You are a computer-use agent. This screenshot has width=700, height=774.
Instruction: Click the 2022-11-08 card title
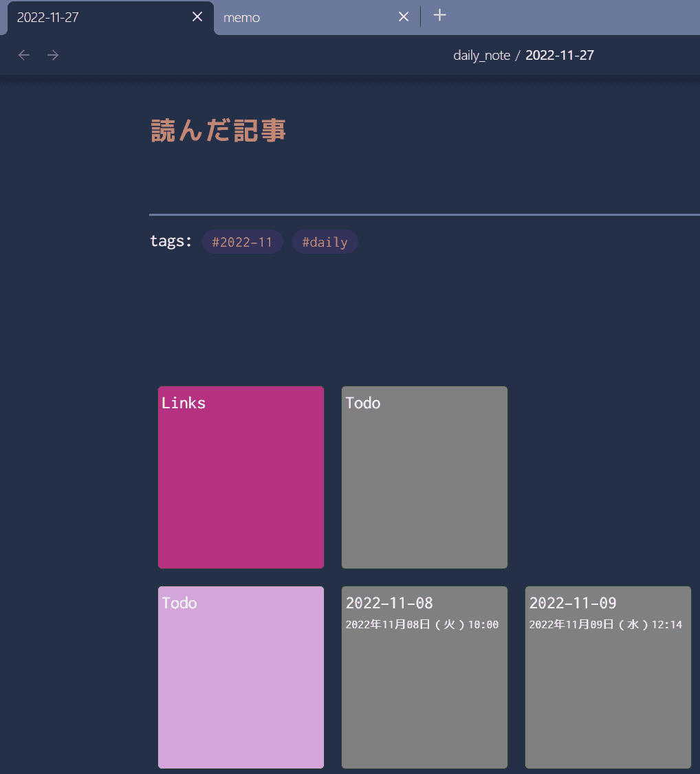point(389,603)
